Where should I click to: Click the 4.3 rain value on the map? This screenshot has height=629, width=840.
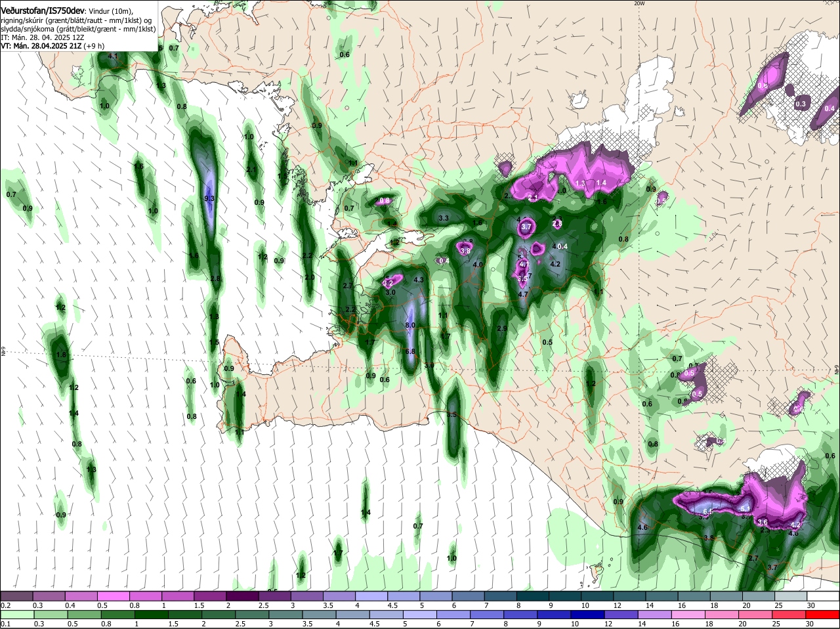[419, 280]
